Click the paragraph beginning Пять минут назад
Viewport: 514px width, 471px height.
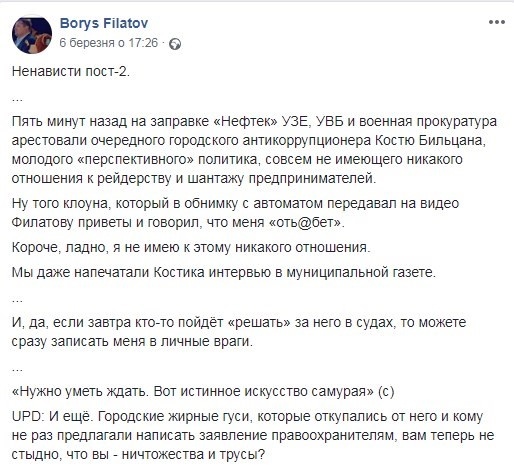(254, 150)
